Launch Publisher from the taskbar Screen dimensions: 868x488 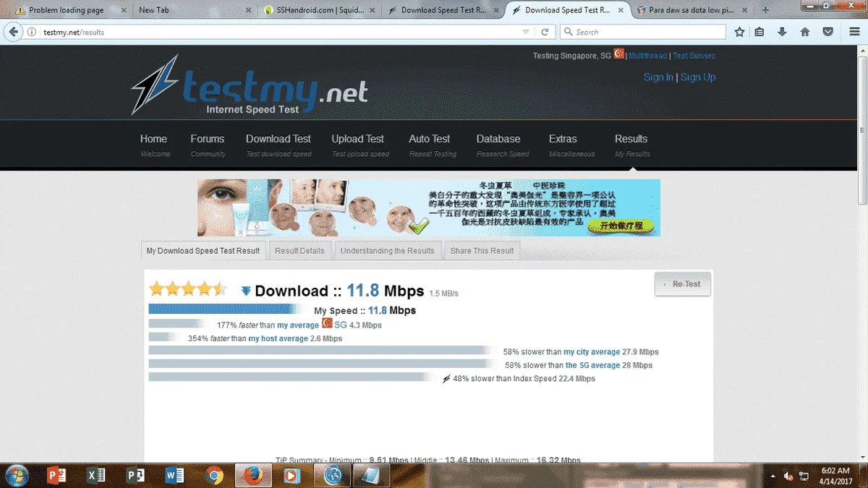(x=135, y=476)
